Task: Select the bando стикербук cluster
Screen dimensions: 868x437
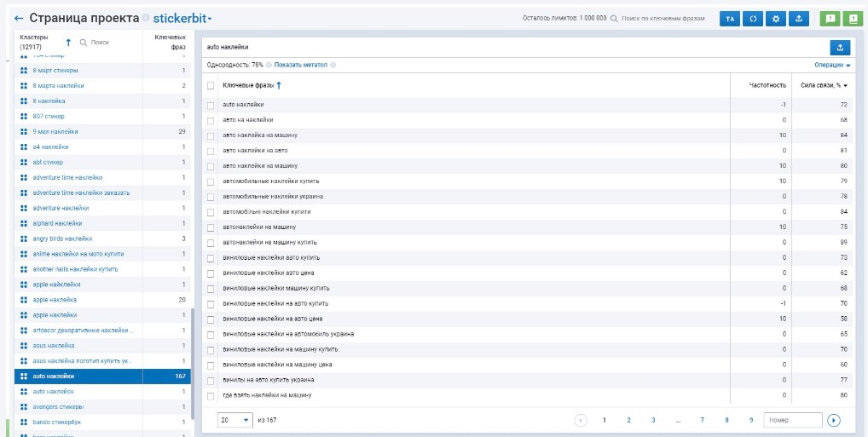Action: click(x=57, y=422)
